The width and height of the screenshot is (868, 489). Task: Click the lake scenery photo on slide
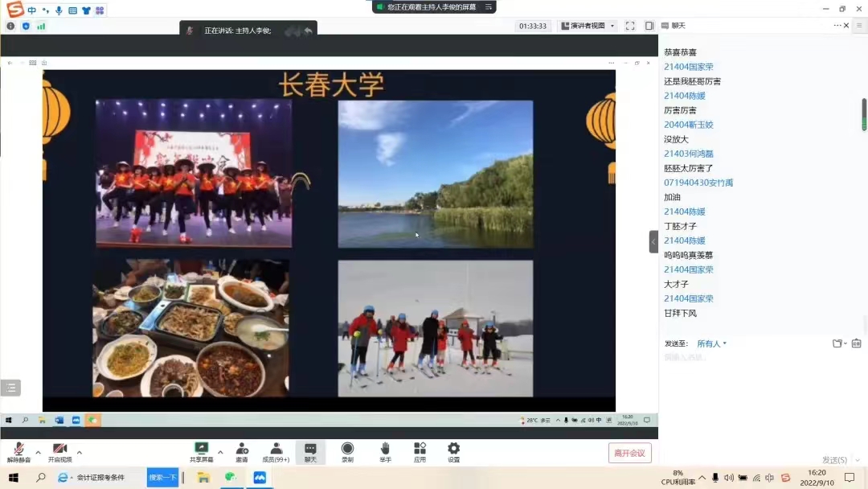pyautogui.click(x=436, y=174)
